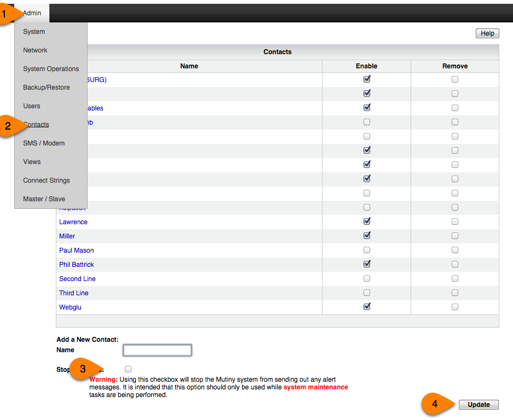Tick Enable for Second Line
The image size is (513, 420).
tap(367, 278)
